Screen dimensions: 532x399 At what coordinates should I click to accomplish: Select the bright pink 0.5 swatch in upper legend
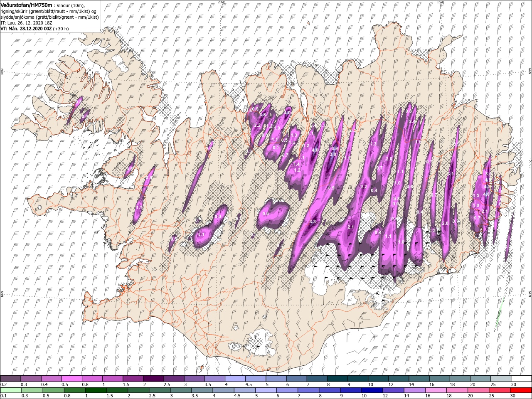click(71, 379)
